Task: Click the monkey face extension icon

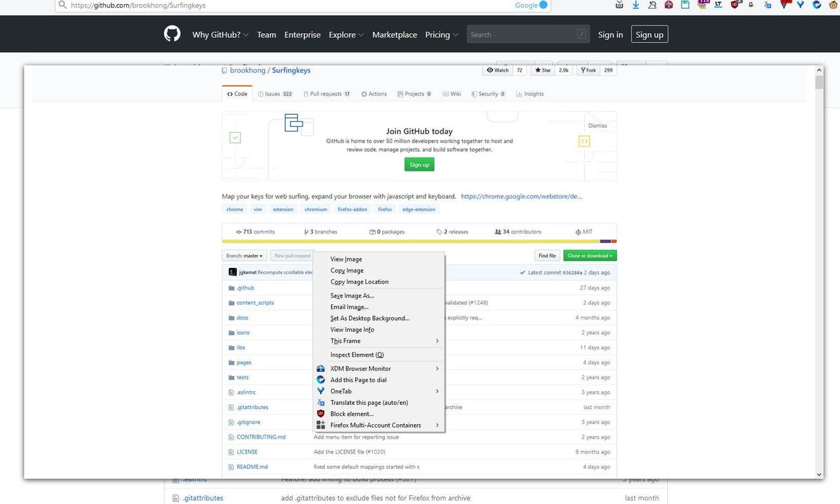Action: pos(833,4)
